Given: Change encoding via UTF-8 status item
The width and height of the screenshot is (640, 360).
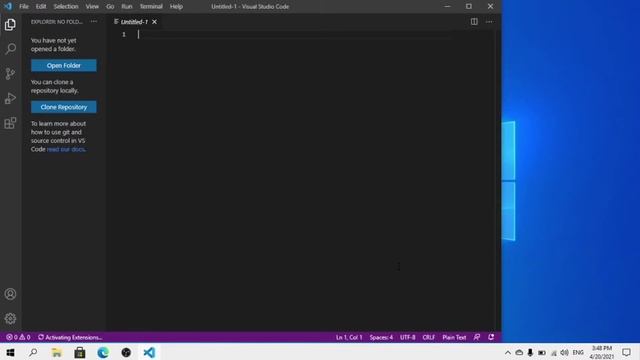Looking at the screenshot, I should (407, 337).
